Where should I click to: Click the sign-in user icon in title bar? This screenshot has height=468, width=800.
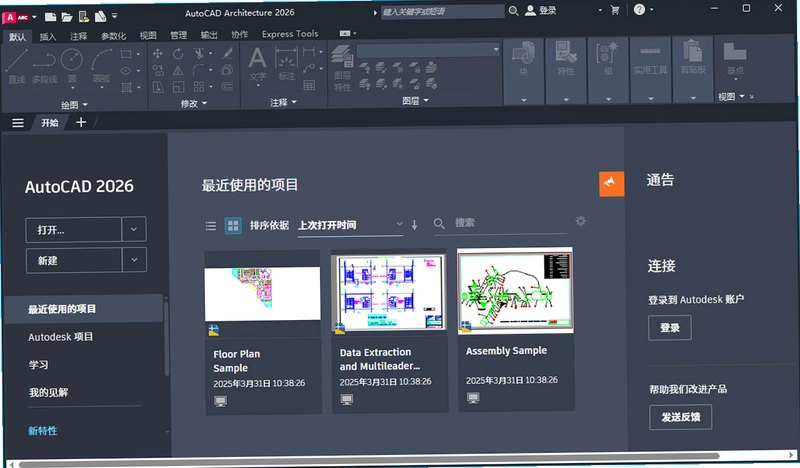point(531,10)
